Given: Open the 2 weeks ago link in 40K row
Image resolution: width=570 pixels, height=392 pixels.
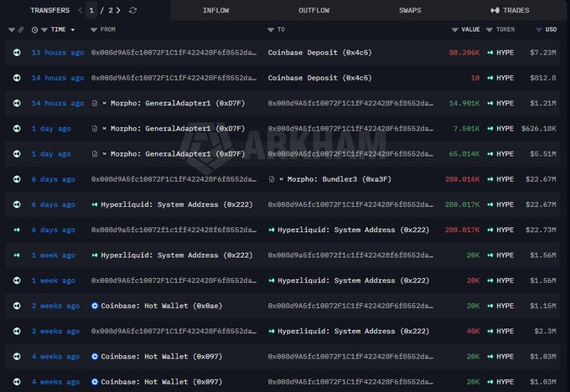Looking at the screenshot, I should 55,332.
